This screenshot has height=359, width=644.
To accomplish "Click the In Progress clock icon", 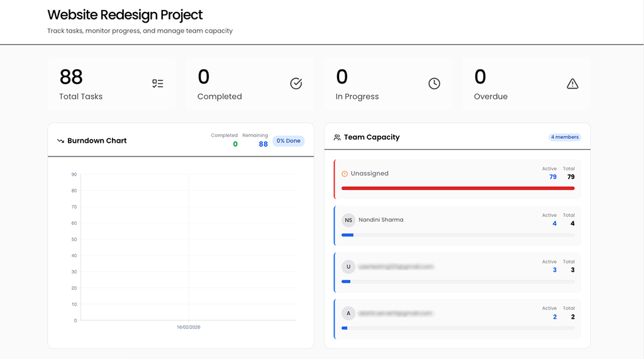I will [434, 84].
